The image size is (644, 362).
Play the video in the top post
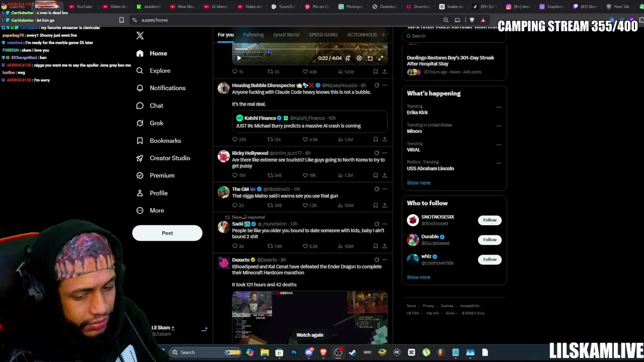(239, 58)
